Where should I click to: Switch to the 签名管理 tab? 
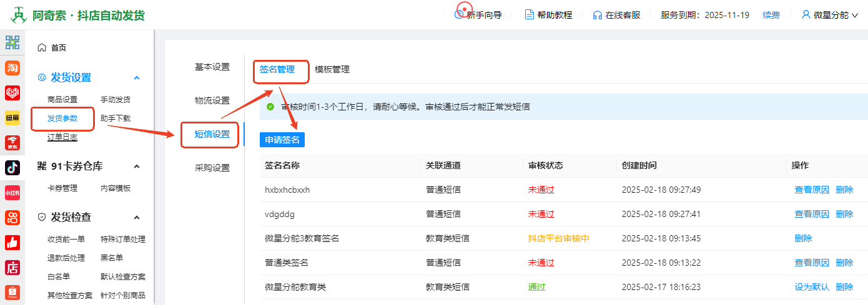click(x=277, y=69)
